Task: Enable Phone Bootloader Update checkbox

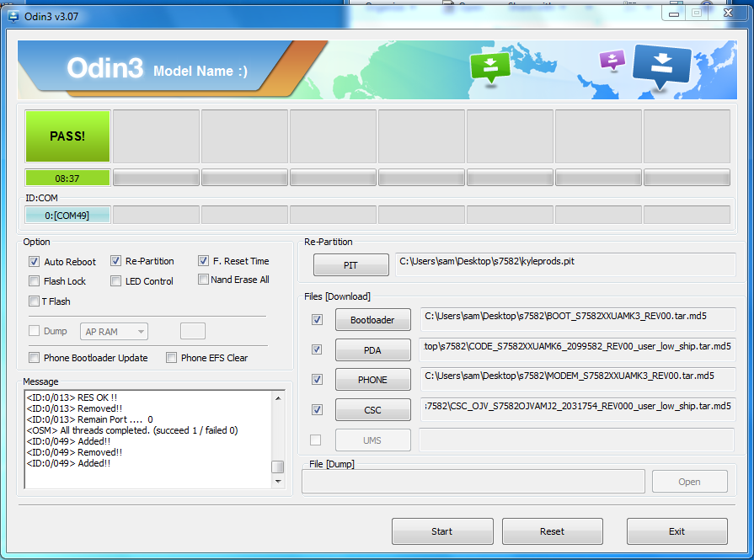Action: [35, 357]
